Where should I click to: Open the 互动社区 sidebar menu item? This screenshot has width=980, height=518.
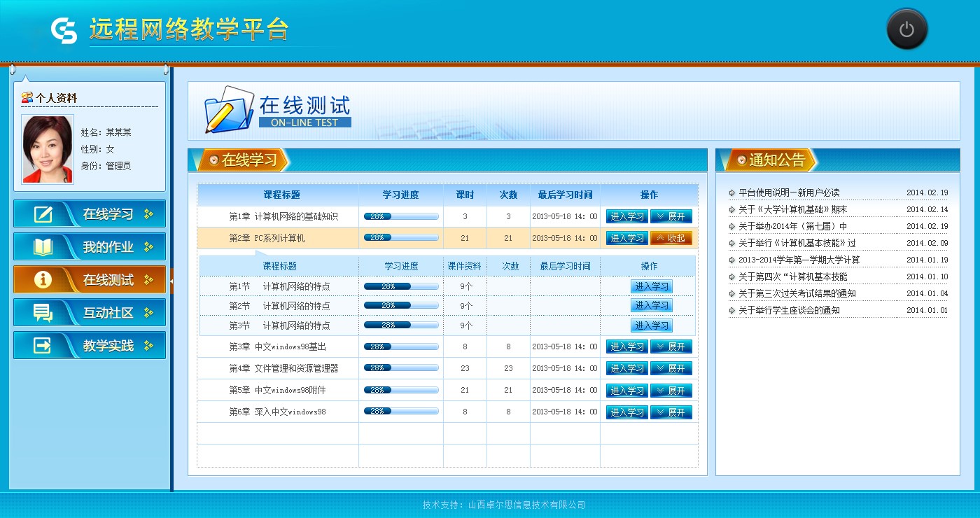tap(108, 313)
